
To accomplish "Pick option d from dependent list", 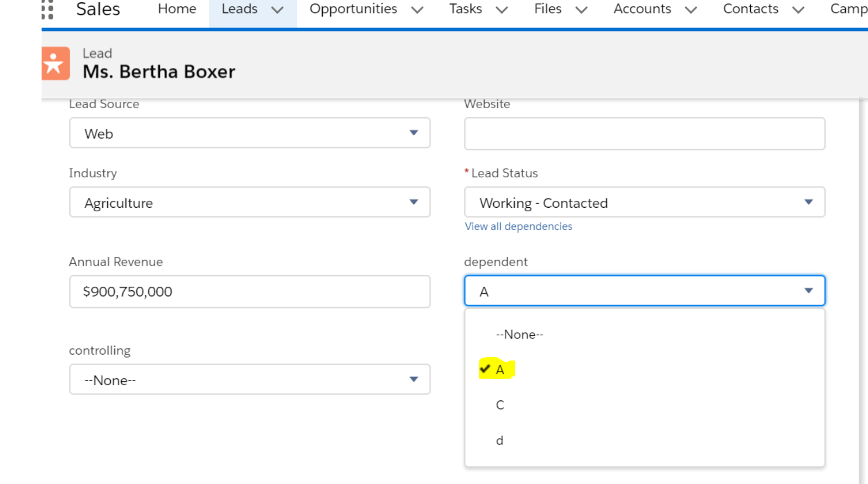I will pyautogui.click(x=500, y=441).
